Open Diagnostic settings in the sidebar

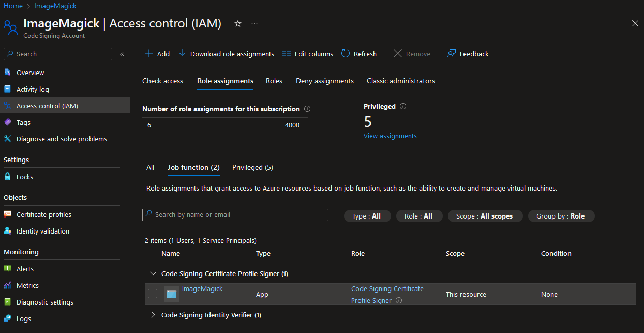[46, 302]
